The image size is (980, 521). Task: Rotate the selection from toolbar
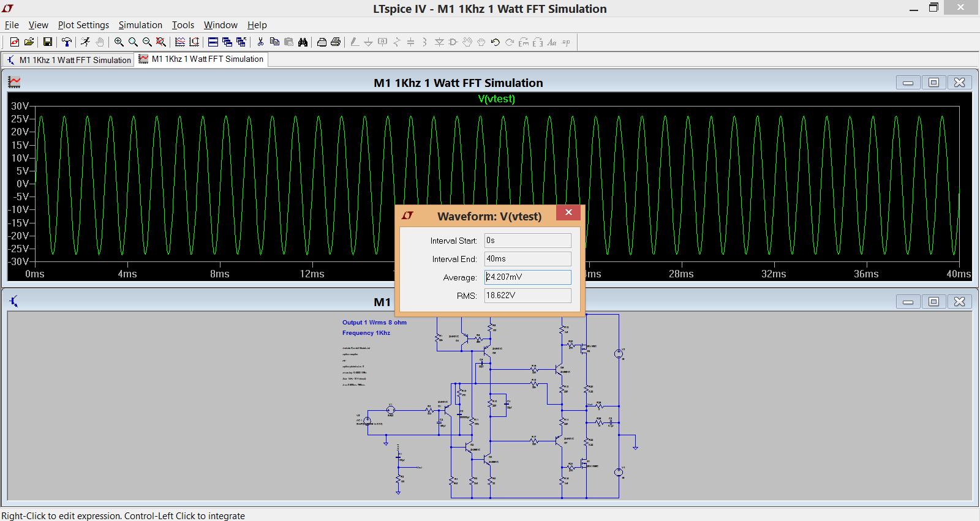pos(524,42)
